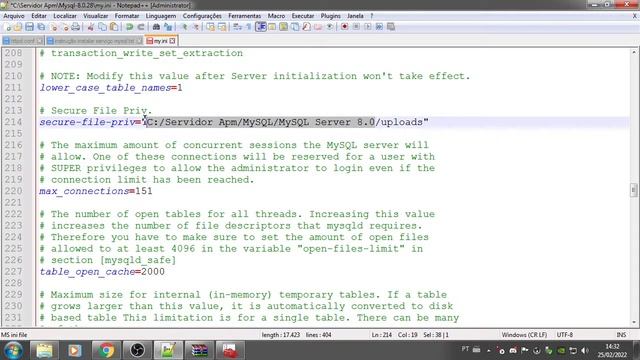Open the Localizar menu
This screenshot has width=640, height=360.
tap(65, 16)
